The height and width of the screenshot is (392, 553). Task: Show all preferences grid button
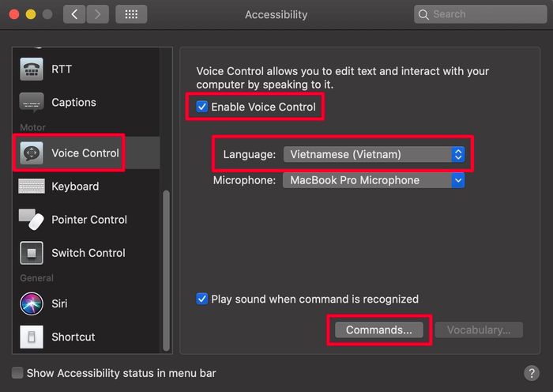point(131,14)
